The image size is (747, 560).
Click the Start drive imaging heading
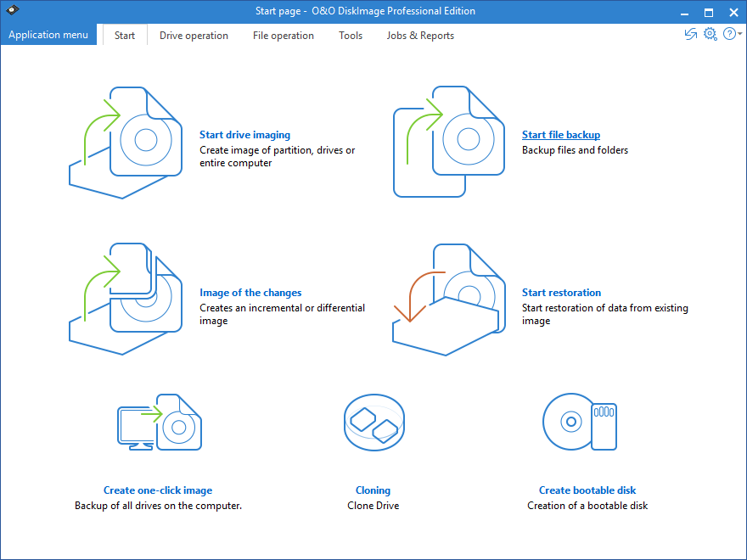[244, 134]
